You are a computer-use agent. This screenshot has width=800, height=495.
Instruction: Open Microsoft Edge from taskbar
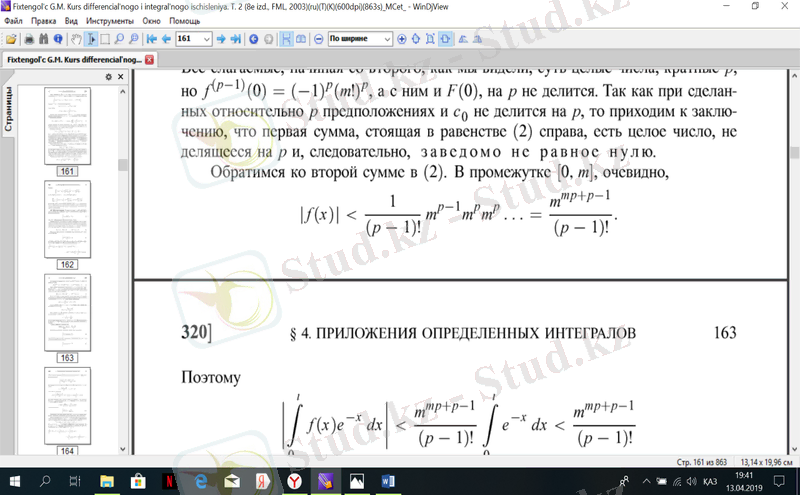[x=201, y=481]
